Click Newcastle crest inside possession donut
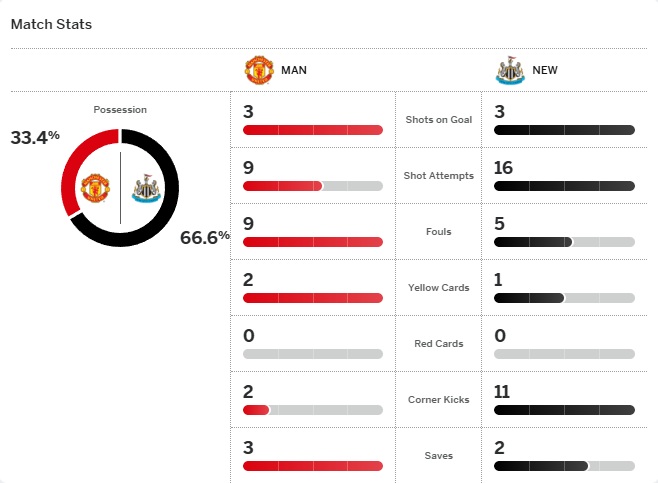 click(x=146, y=188)
